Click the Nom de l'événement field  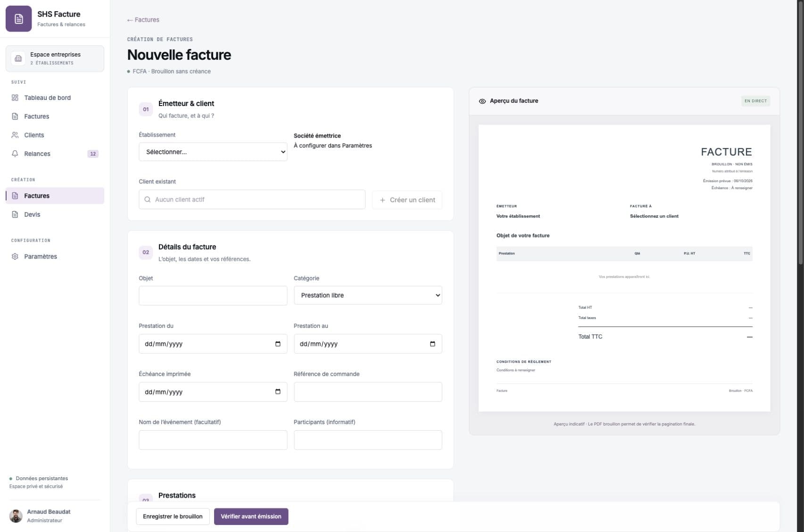point(213,440)
